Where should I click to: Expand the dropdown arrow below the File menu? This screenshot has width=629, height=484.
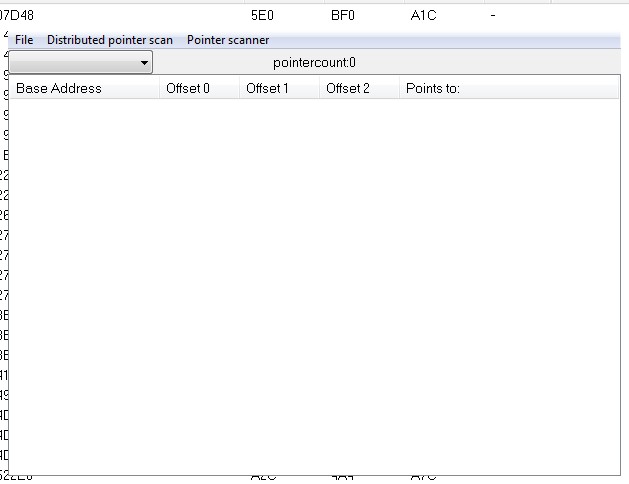coord(145,63)
